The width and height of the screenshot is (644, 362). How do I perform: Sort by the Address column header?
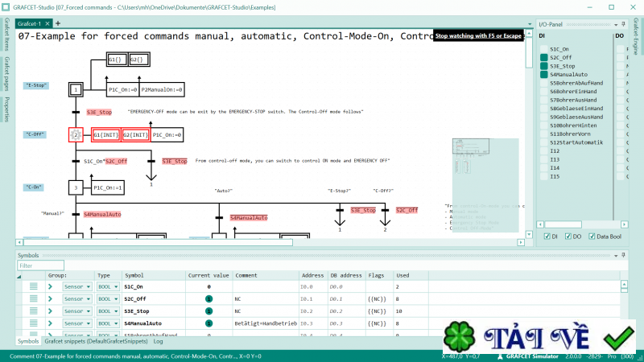[x=312, y=275]
